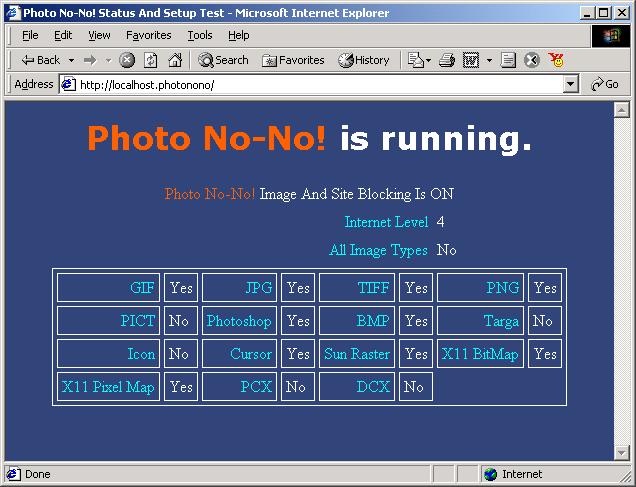The width and height of the screenshot is (636, 487).
Task: Click the Forward arrow icon
Action: (90, 60)
